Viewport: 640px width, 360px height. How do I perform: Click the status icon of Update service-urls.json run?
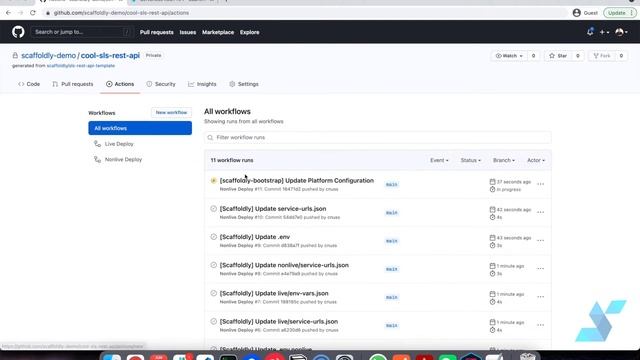[x=213, y=209]
